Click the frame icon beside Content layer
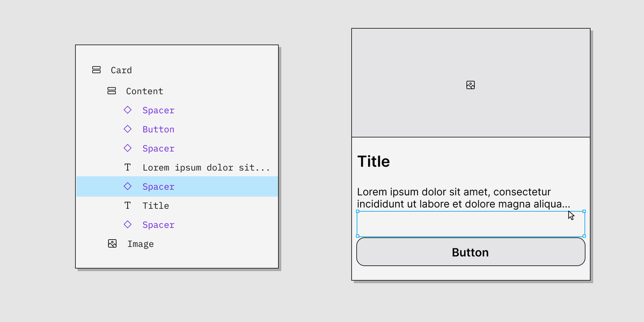This screenshot has width=644, height=322. click(x=112, y=91)
